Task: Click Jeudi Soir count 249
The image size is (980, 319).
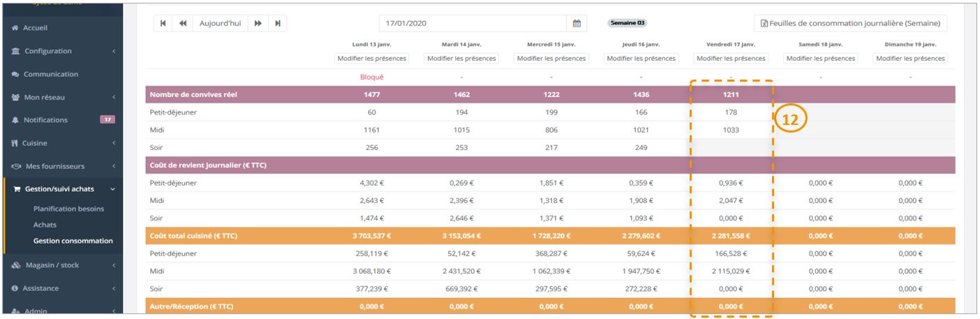Action: pos(641,147)
